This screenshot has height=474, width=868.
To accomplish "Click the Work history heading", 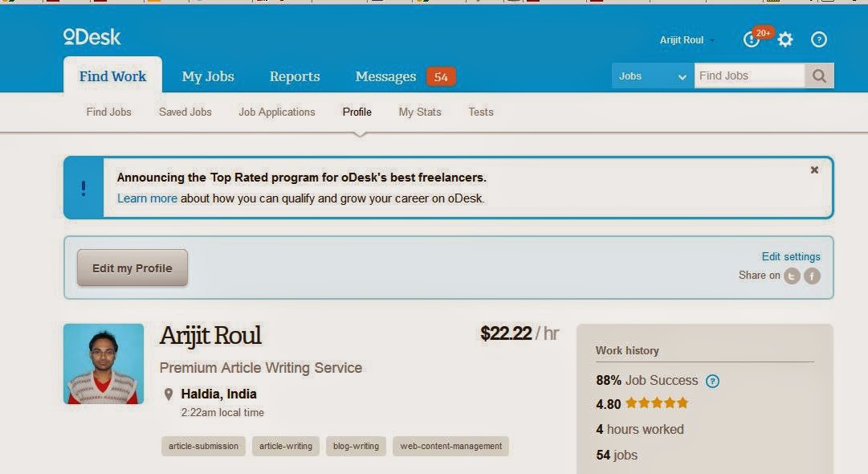I will click(x=627, y=350).
